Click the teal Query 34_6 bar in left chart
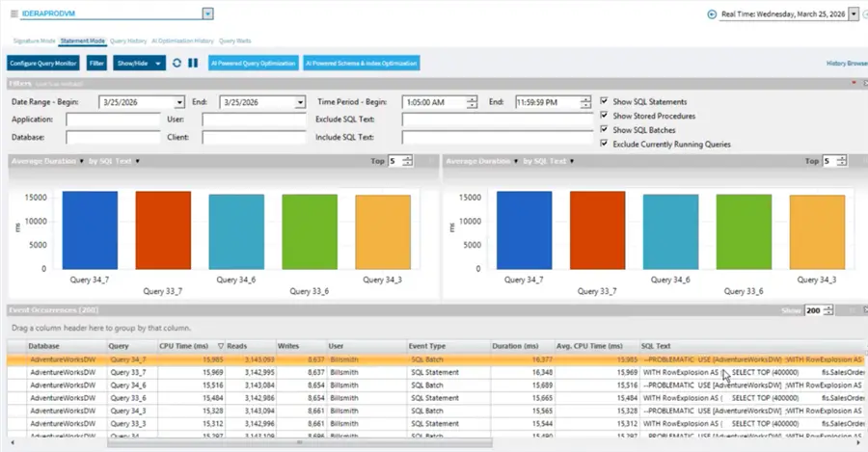This screenshot has width=868, height=452. coord(236,232)
